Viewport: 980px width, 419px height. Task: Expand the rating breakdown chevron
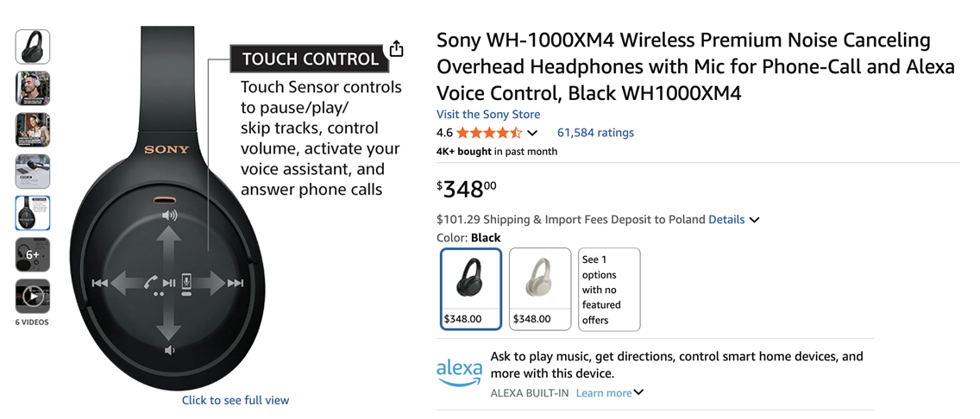tap(532, 133)
